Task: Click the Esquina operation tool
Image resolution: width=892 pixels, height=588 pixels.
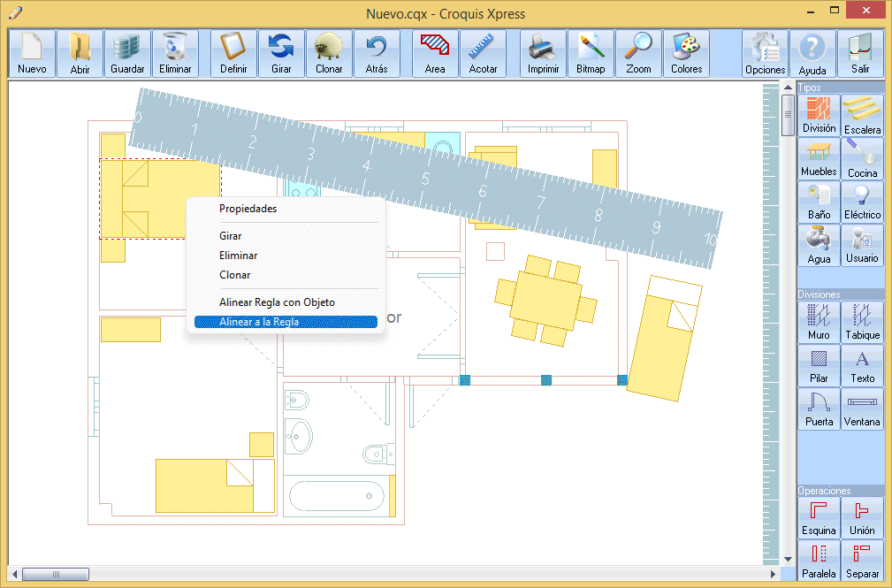Action: [819, 517]
